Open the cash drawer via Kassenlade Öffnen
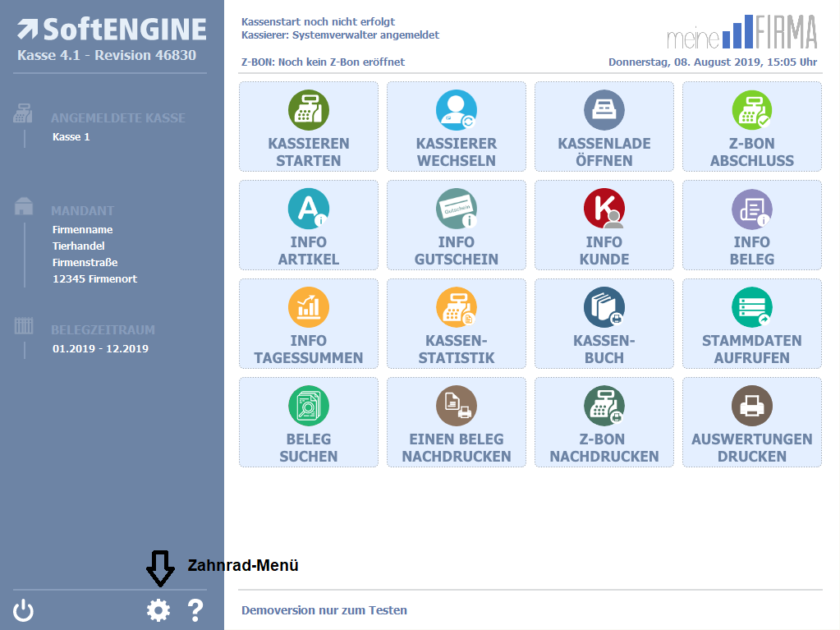This screenshot has height=630, width=840. [604, 126]
